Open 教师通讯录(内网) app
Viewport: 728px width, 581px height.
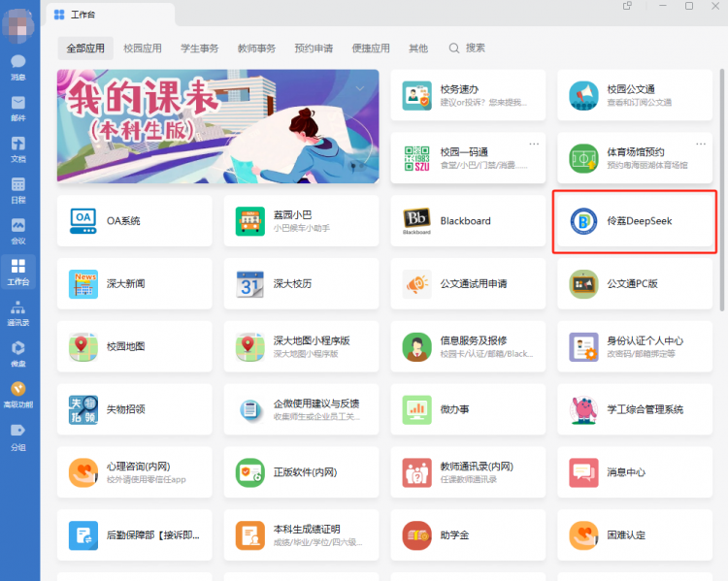click(468, 472)
